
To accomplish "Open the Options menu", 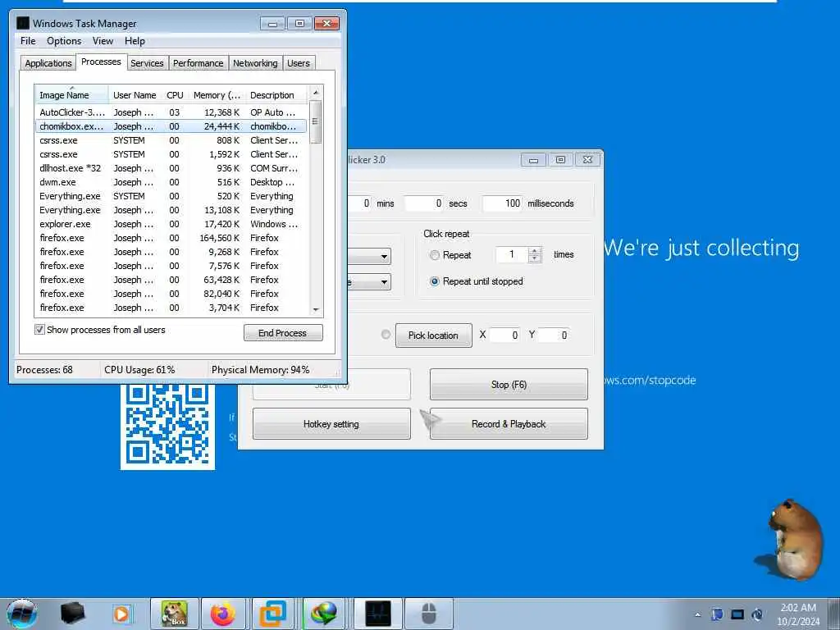I will (x=64, y=41).
